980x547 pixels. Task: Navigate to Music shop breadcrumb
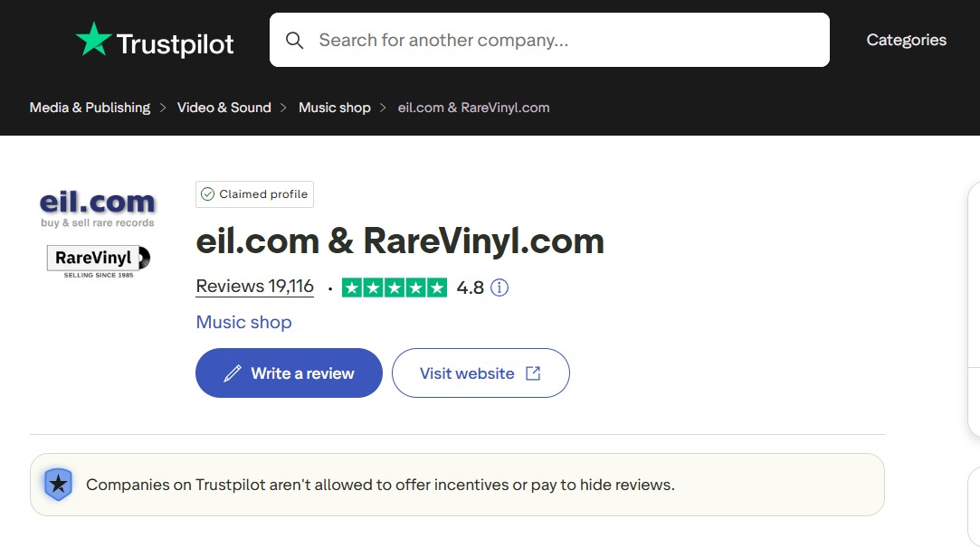tap(334, 108)
